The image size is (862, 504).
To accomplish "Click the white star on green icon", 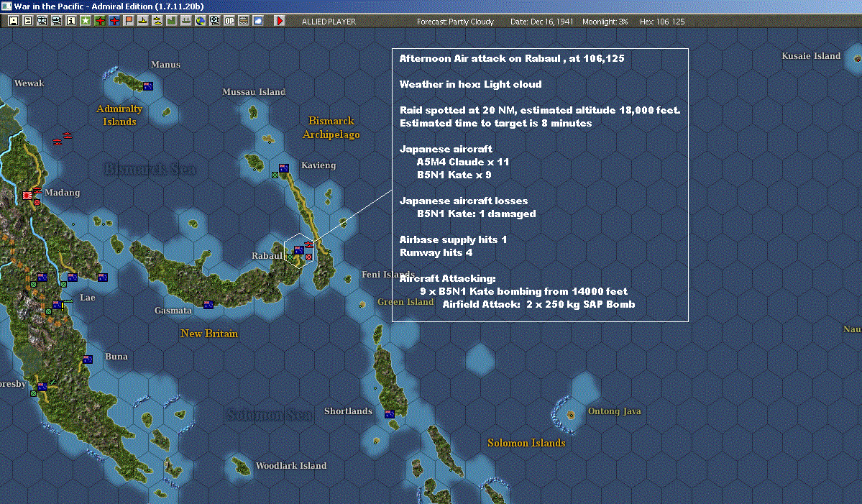I will pyautogui.click(x=86, y=21).
